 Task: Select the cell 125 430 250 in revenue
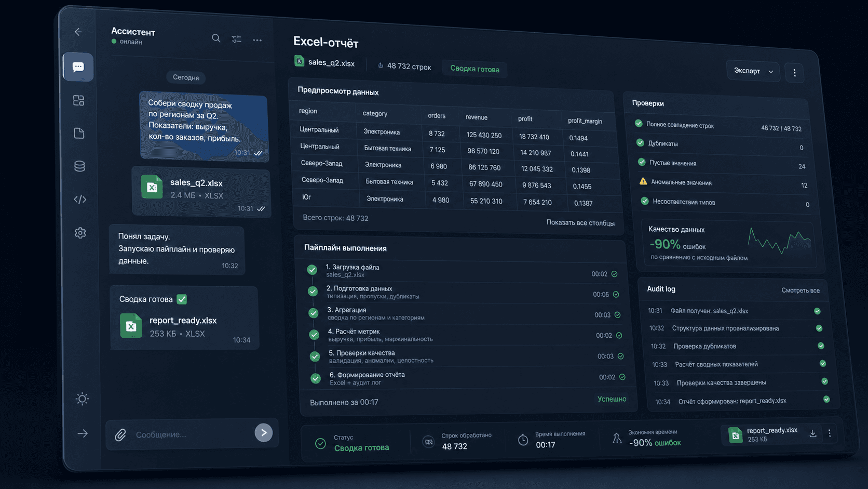coord(484,135)
